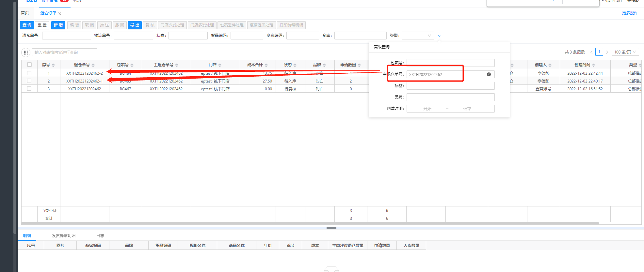Sort the table by 成本合计 column
Screen dimensions: 644x272
click(266, 65)
